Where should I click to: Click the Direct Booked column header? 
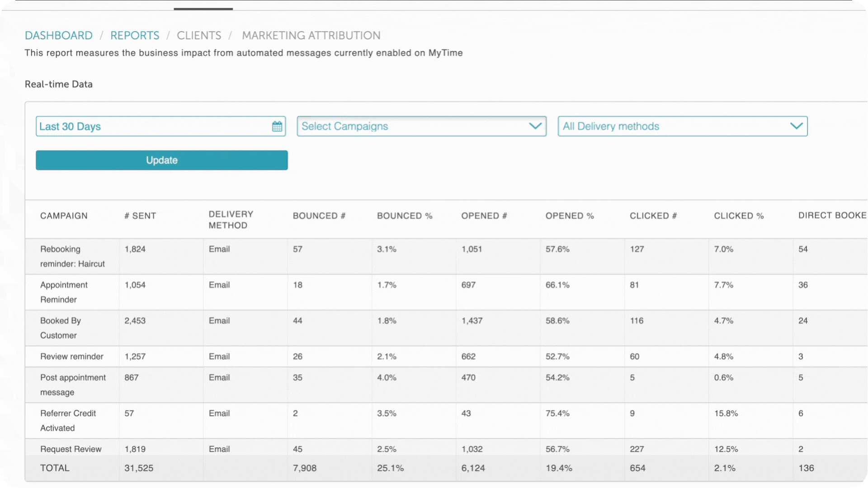coord(833,216)
